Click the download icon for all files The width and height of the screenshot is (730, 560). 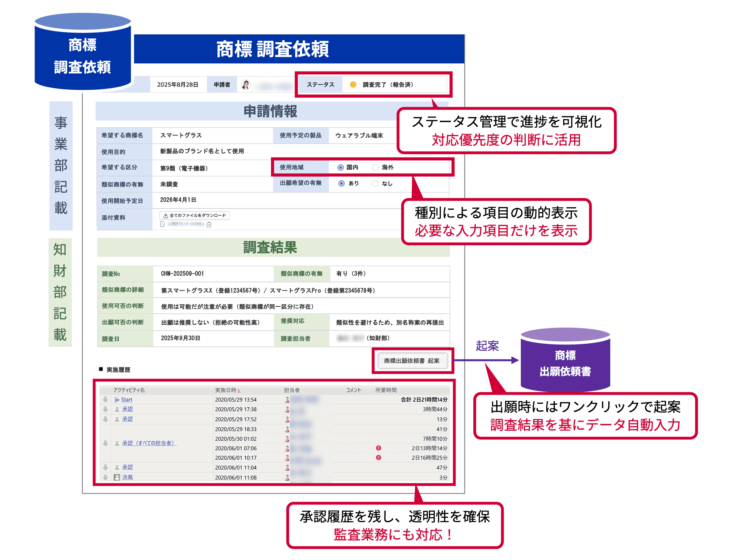point(166,215)
